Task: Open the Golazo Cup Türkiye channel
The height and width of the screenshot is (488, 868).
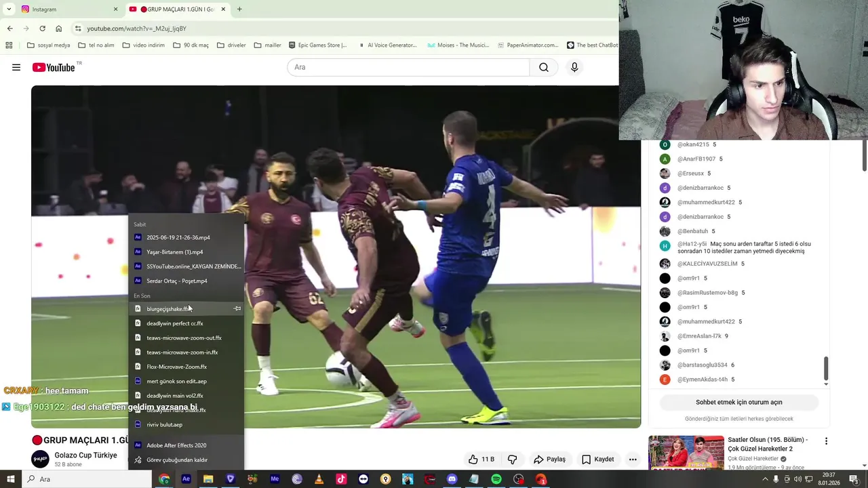Action: pyautogui.click(x=85, y=455)
